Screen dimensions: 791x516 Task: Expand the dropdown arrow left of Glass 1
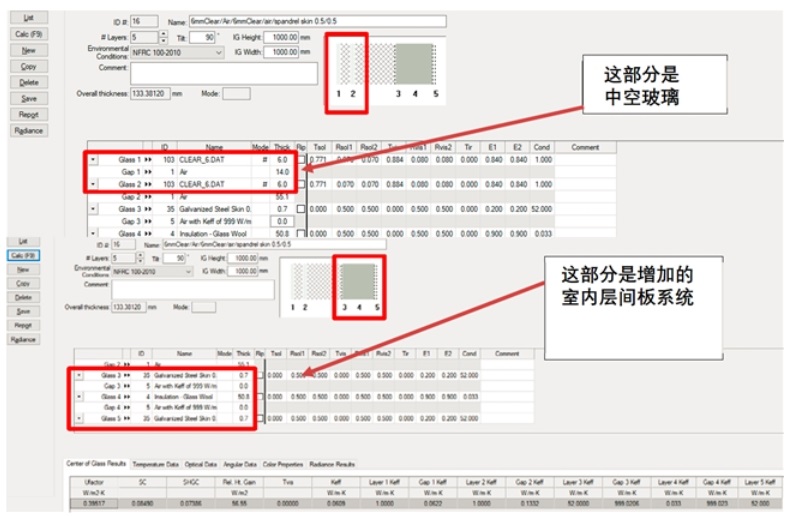pos(93,159)
